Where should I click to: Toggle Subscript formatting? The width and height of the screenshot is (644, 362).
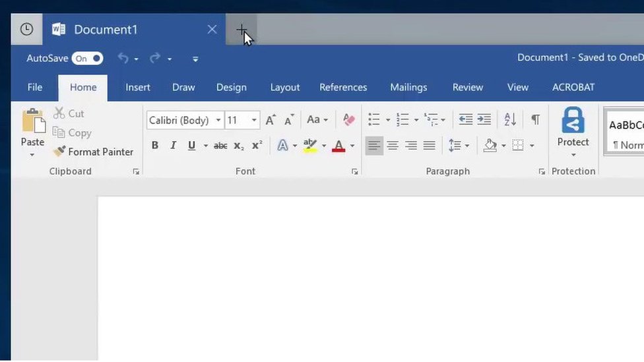[239, 146]
